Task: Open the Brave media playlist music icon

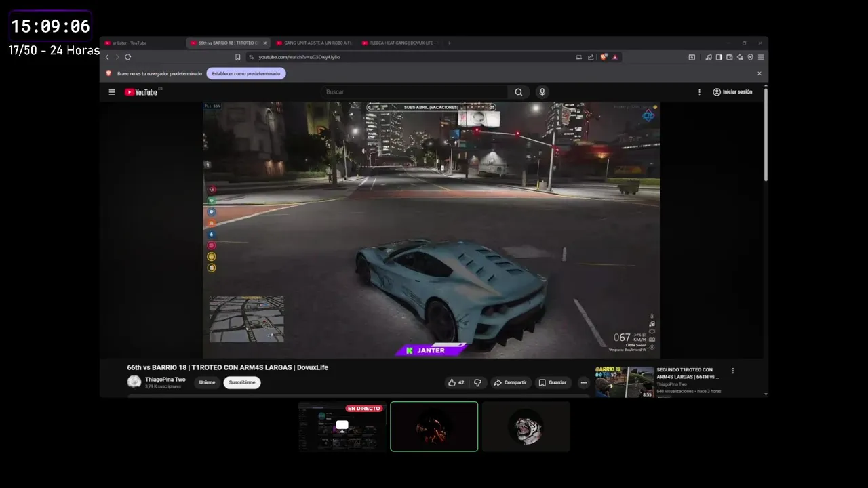Action: pyautogui.click(x=709, y=57)
